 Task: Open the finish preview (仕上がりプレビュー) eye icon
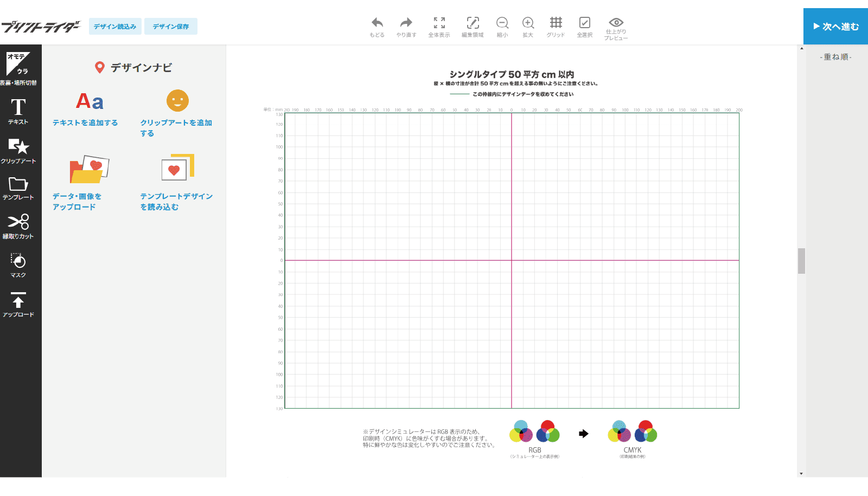pyautogui.click(x=616, y=23)
